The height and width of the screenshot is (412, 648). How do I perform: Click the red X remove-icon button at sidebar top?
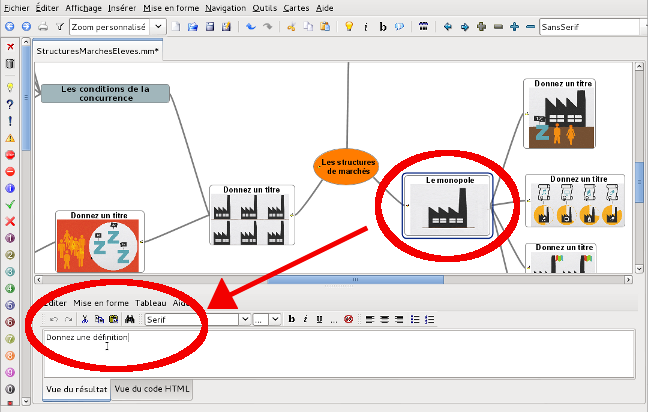(9, 46)
